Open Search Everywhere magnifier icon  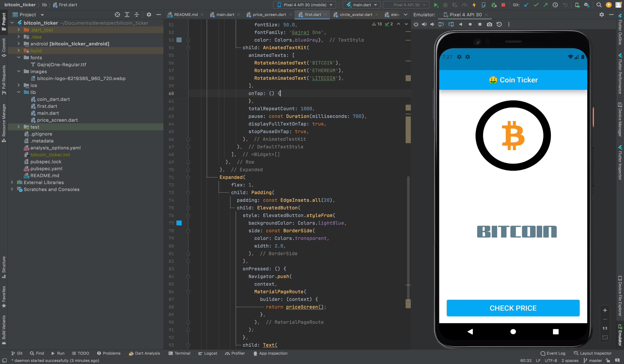pos(599,5)
